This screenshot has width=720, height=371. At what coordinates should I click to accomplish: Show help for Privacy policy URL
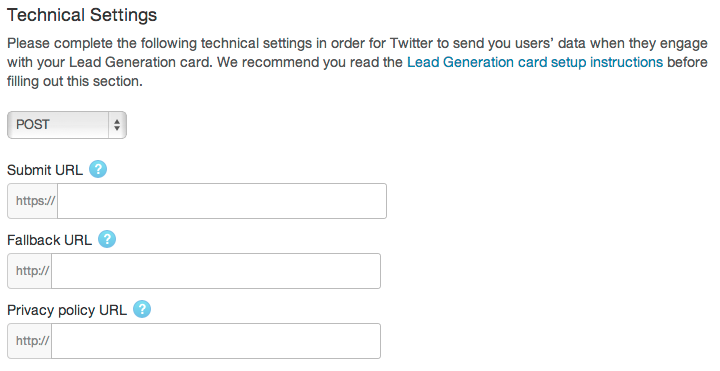pos(142,309)
